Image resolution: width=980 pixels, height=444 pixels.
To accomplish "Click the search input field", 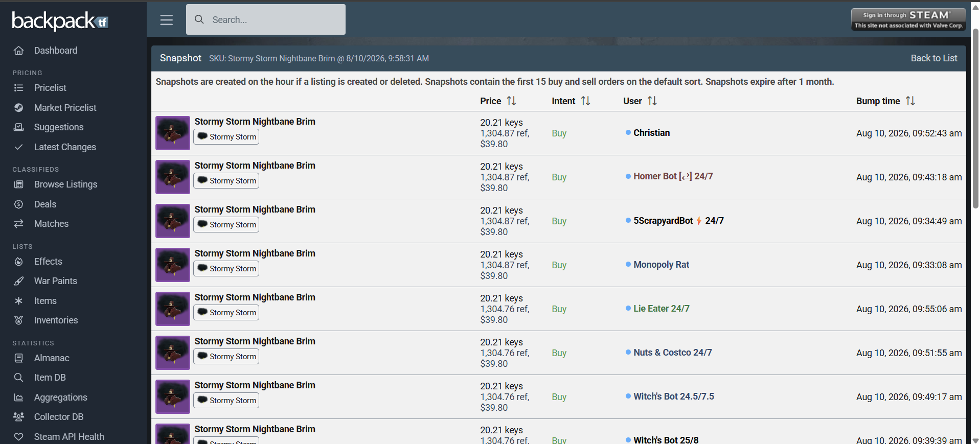I will [x=266, y=19].
